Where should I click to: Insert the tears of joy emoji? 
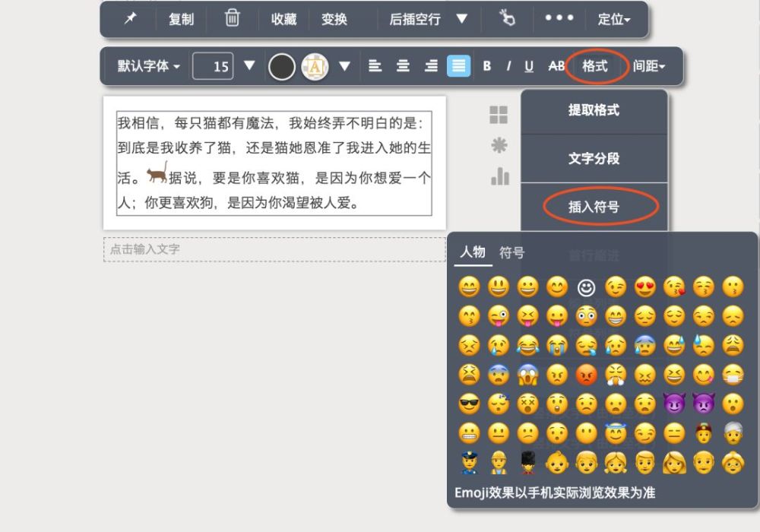tap(527, 345)
